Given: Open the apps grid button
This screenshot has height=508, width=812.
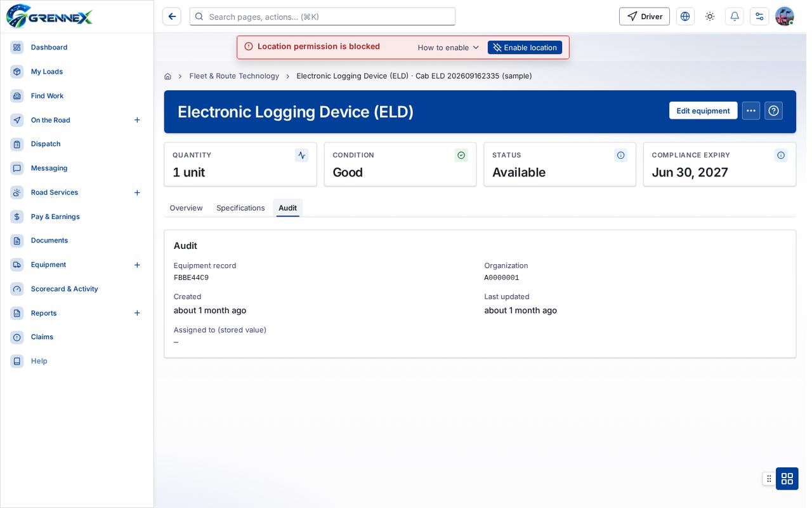Looking at the screenshot, I should tap(787, 478).
